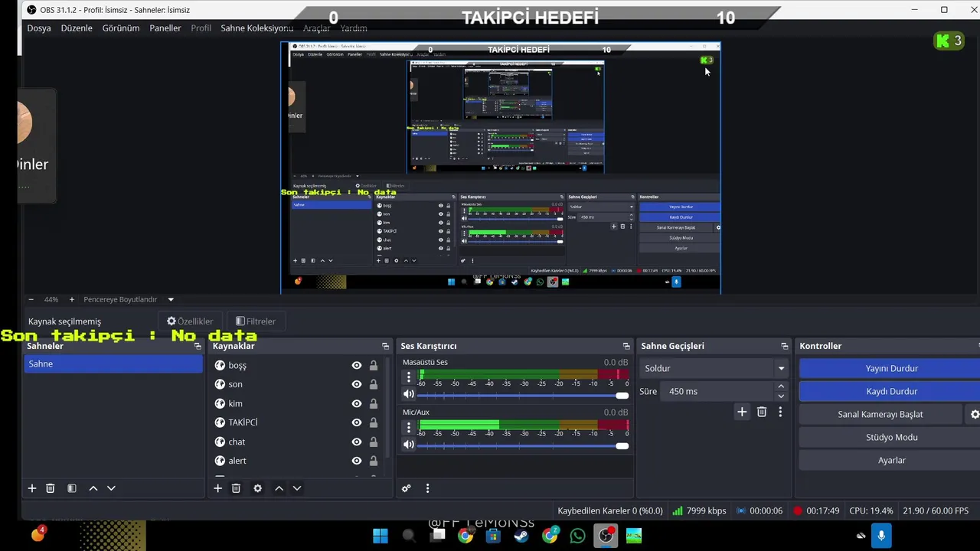
Task: Move the scene down with the Sahneler down arrow
Action: pos(111,488)
